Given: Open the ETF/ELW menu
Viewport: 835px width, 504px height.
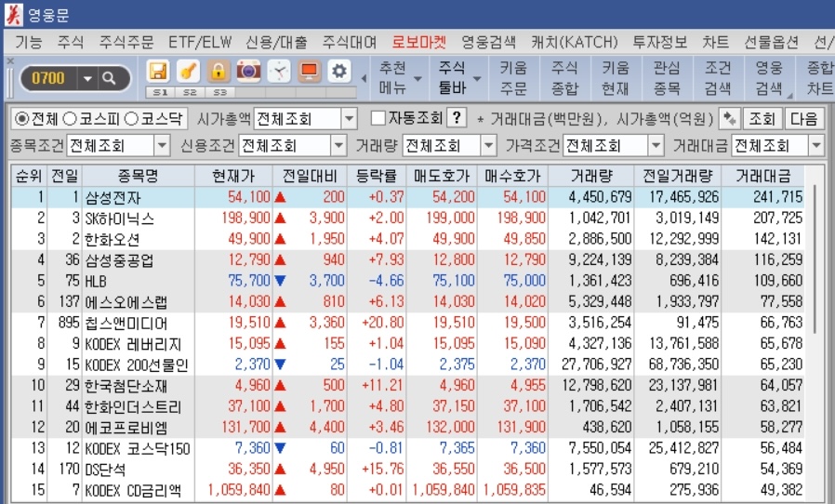Looking at the screenshot, I should [200, 42].
